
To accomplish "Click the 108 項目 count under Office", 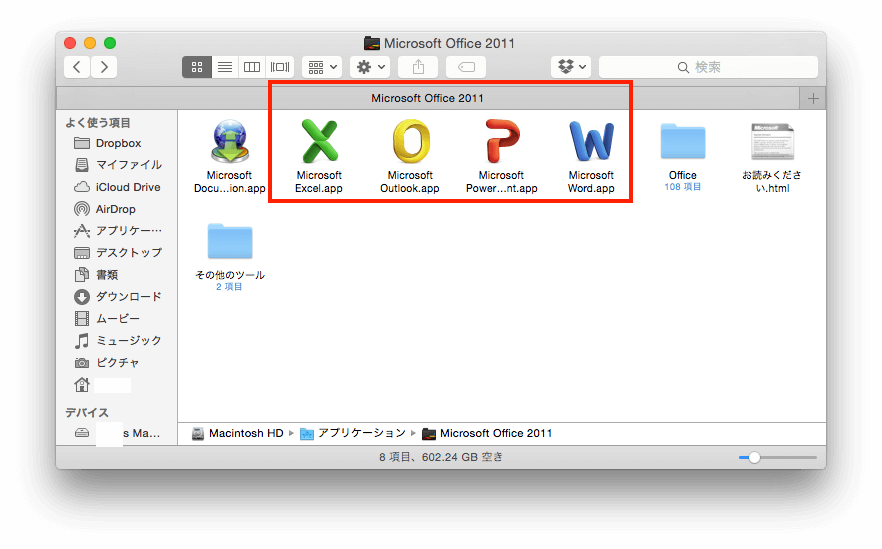I will click(x=682, y=187).
